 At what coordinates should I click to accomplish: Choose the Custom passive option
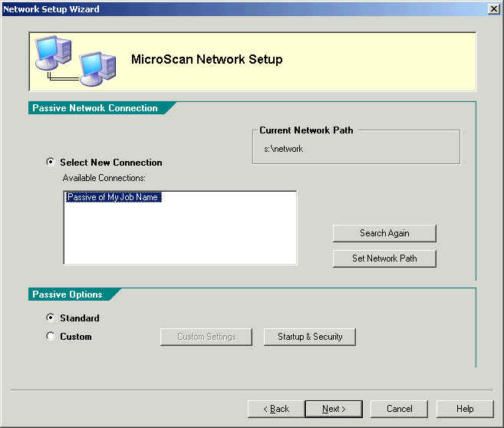51,336
